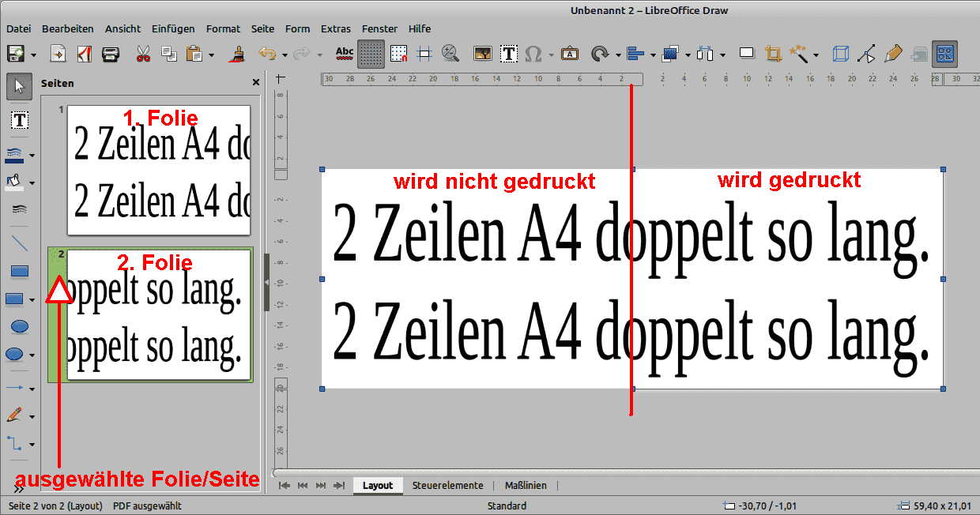This screenshot has width=980, height=515.
Task: Click the Save document icon
Action: pos(15,54)
